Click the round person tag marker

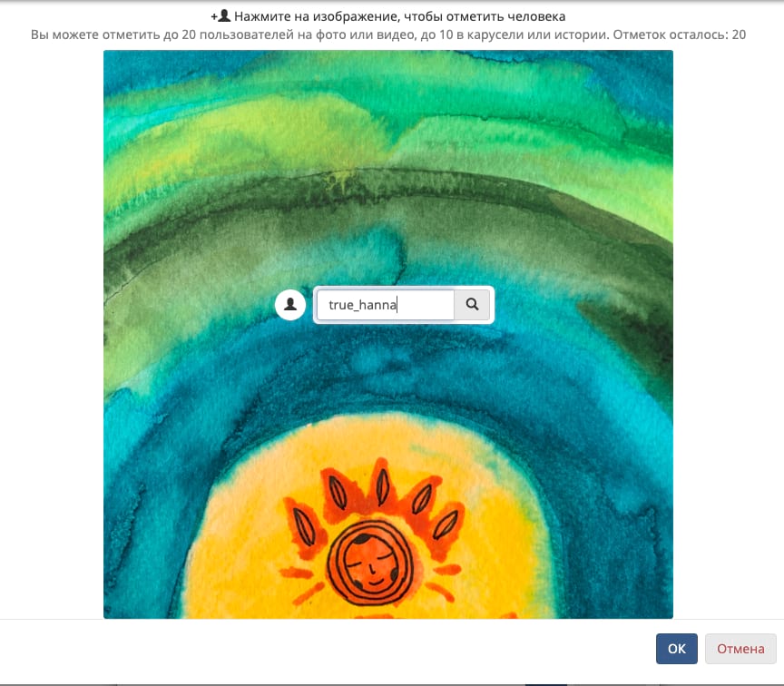point(290,305)
